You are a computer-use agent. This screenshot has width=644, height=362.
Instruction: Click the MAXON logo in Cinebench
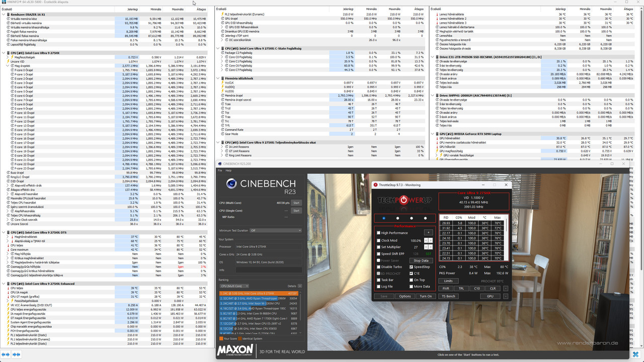[235, 351]
